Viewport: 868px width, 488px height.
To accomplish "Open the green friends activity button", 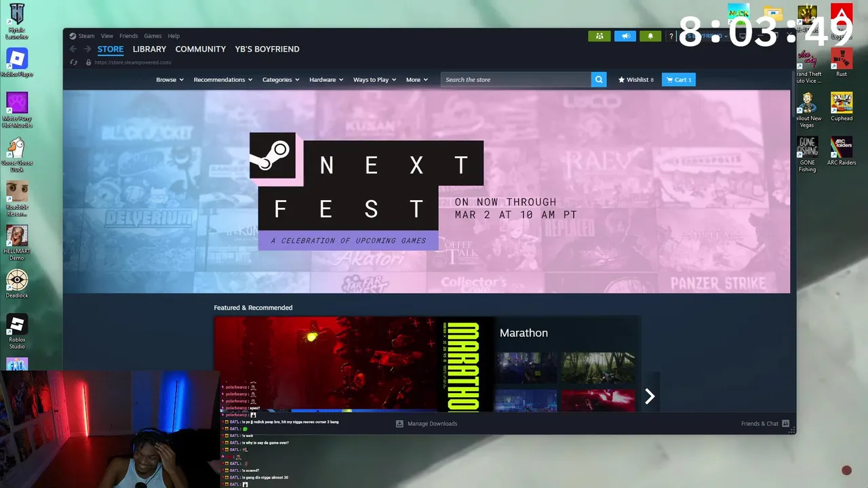I will coord(599,36).
